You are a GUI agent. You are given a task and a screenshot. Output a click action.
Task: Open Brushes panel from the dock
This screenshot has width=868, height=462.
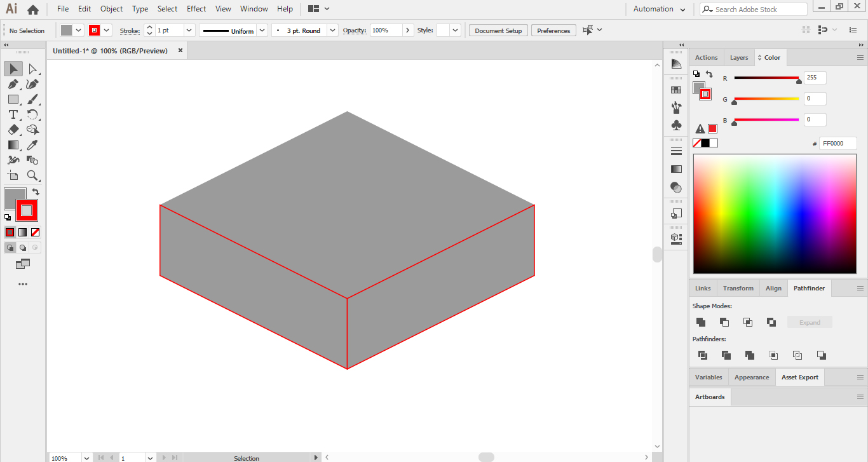tap(676, 107)
